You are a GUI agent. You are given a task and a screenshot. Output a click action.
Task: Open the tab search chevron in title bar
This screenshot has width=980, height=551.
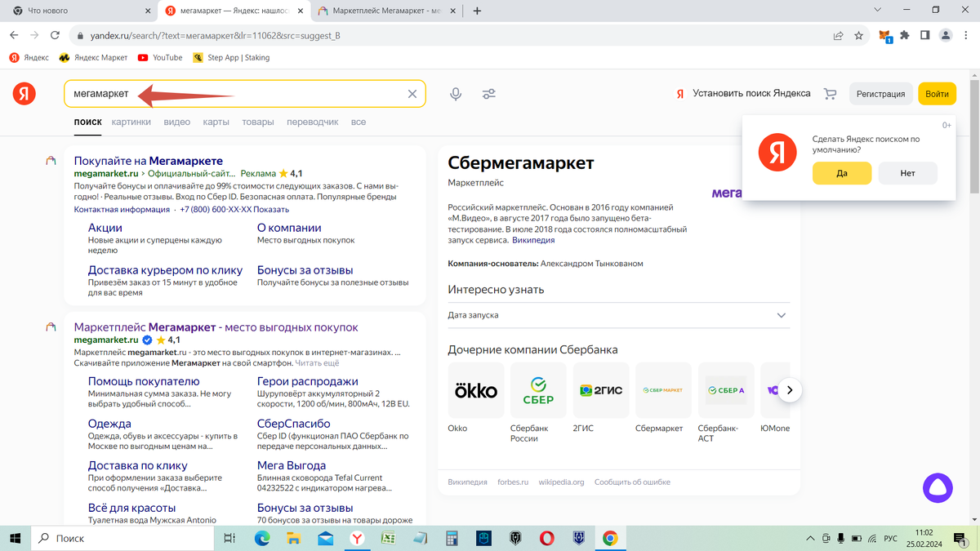coord(878,11)
